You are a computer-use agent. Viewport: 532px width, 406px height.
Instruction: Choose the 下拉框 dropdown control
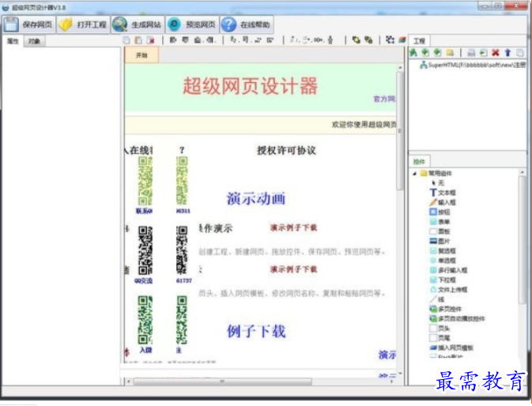click(x=443, y=280)
